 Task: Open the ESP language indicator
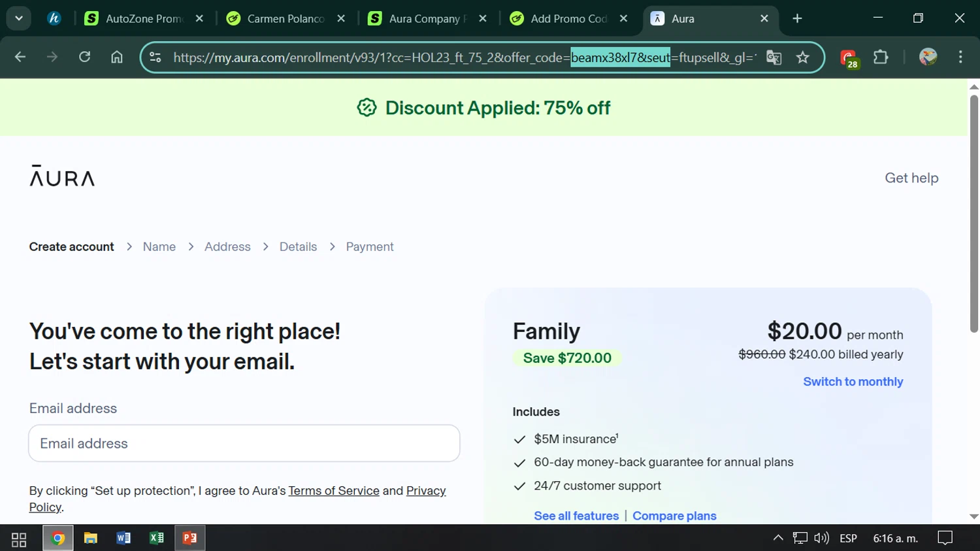pos(849,539)
